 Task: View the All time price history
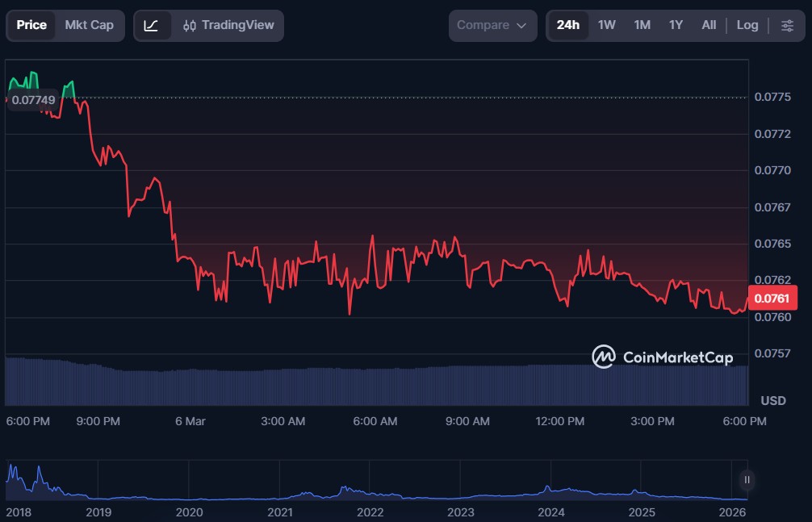(709, 25)
